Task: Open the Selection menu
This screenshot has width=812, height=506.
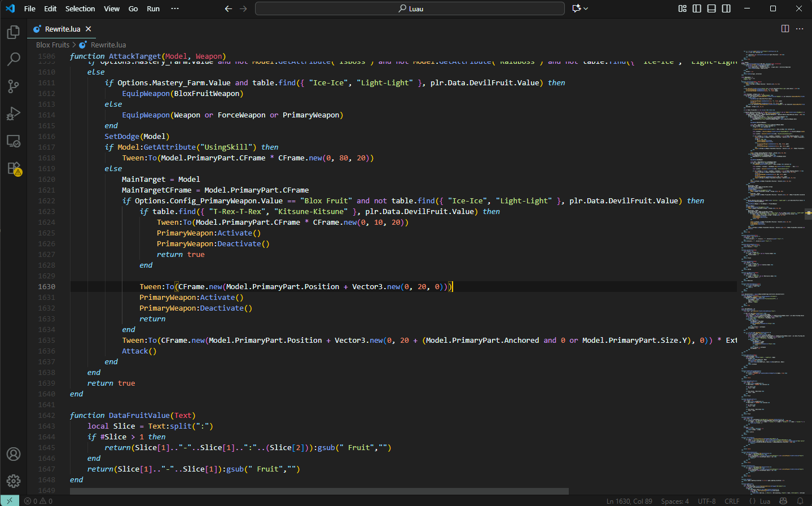Action: 80,8
